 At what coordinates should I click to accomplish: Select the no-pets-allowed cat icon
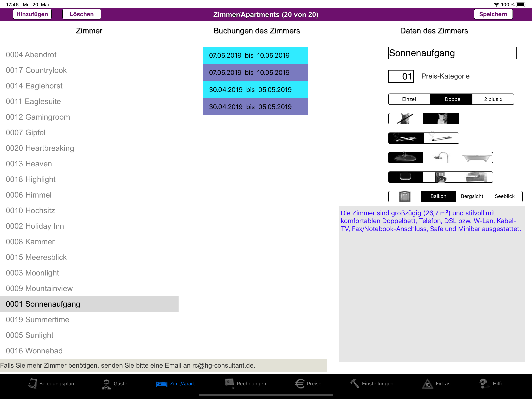click(406, 119)
